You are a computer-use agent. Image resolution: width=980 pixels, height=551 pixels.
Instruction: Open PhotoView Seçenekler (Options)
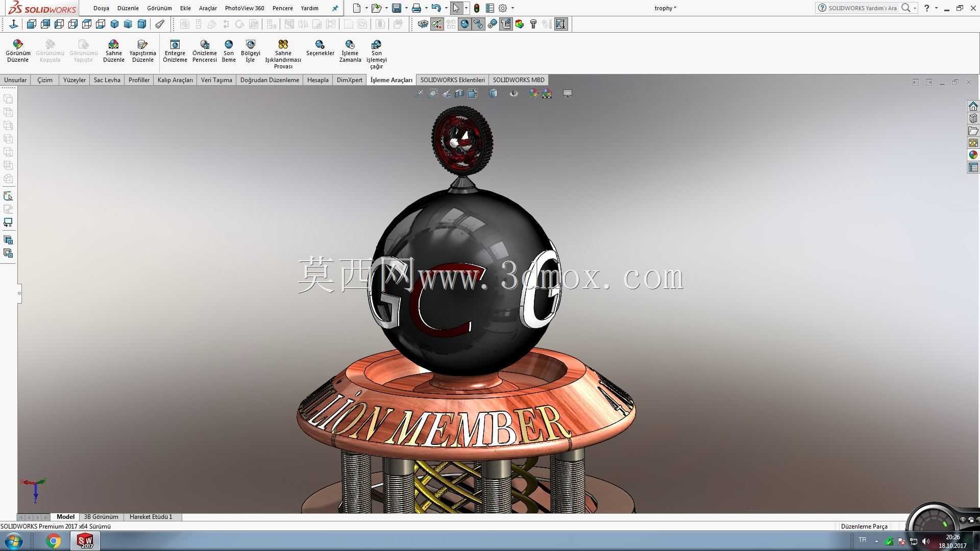[320, 48]
